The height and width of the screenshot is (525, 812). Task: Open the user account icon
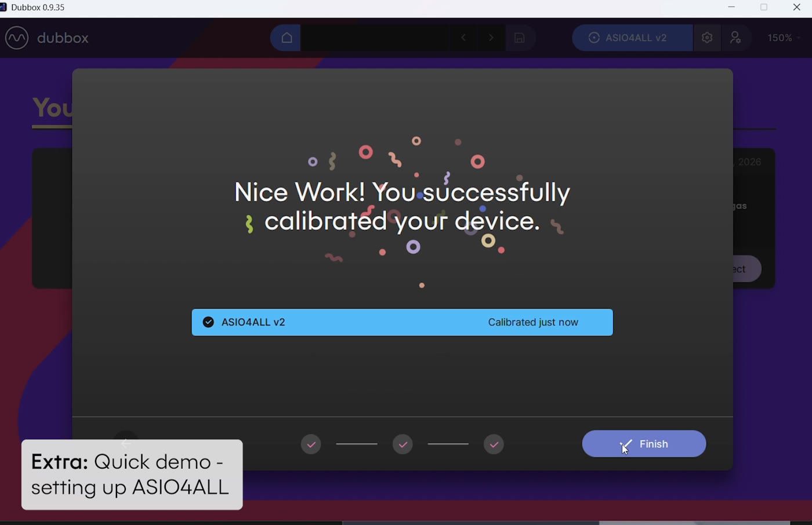coord(736,38)
